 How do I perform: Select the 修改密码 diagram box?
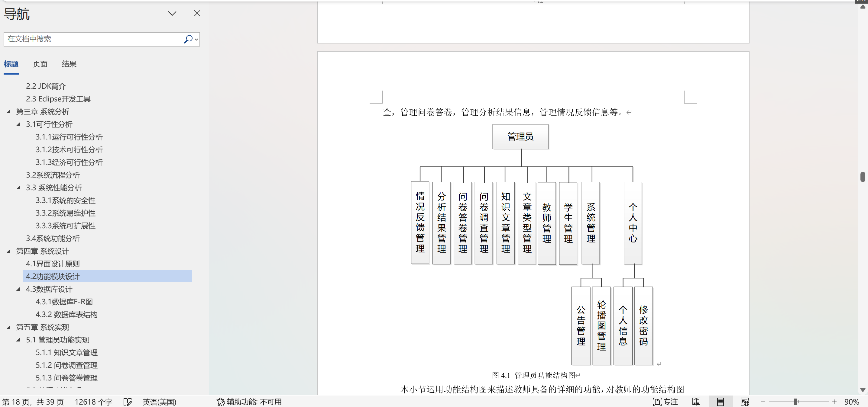click(x=643, y=325)
